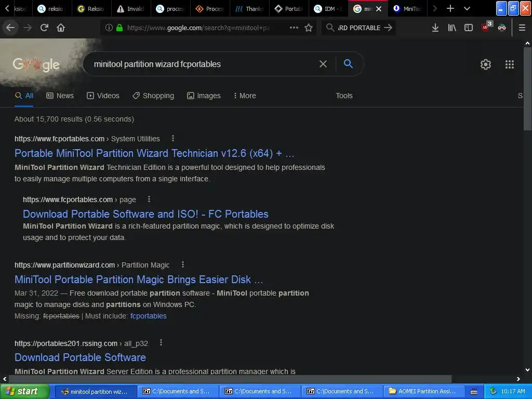Open Portable MiniTool Partition Wizard Technician v12.6 result
The image size is (532, 399).
coord(154,153)
